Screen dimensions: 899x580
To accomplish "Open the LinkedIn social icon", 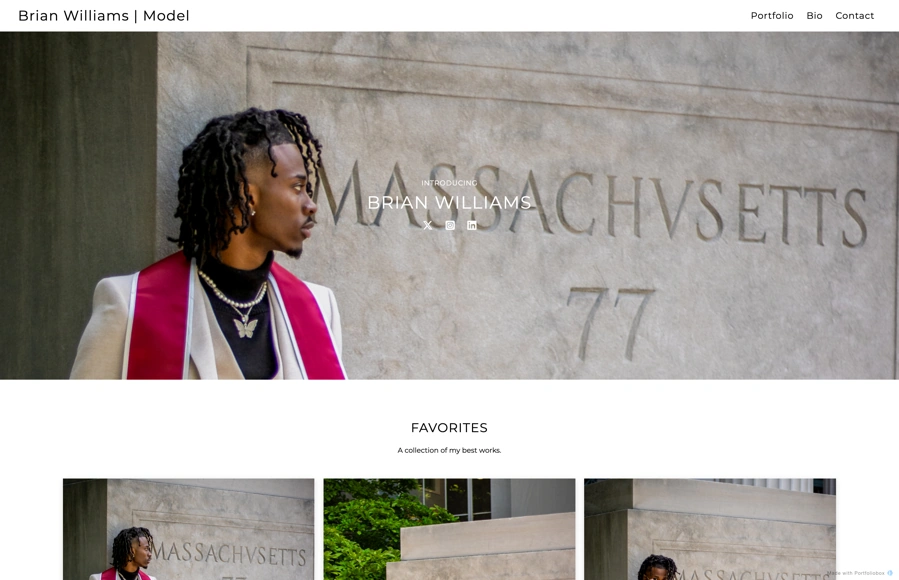I will 472,225.
